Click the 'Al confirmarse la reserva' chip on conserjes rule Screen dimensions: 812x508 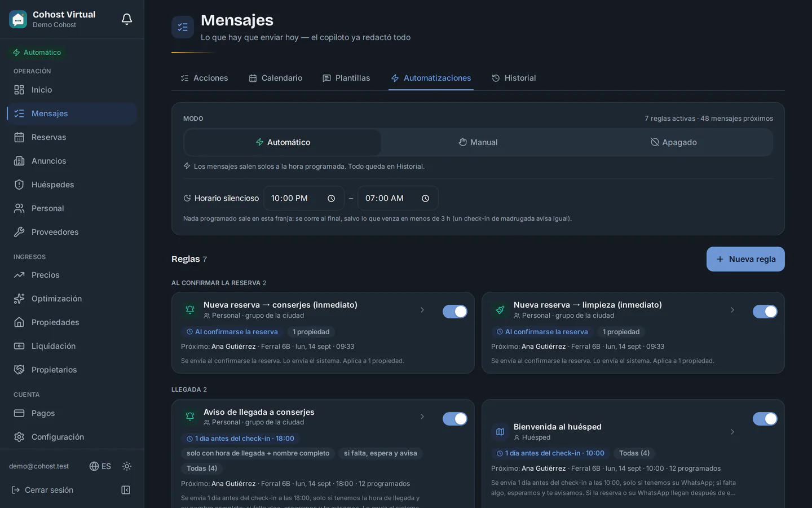232,332
